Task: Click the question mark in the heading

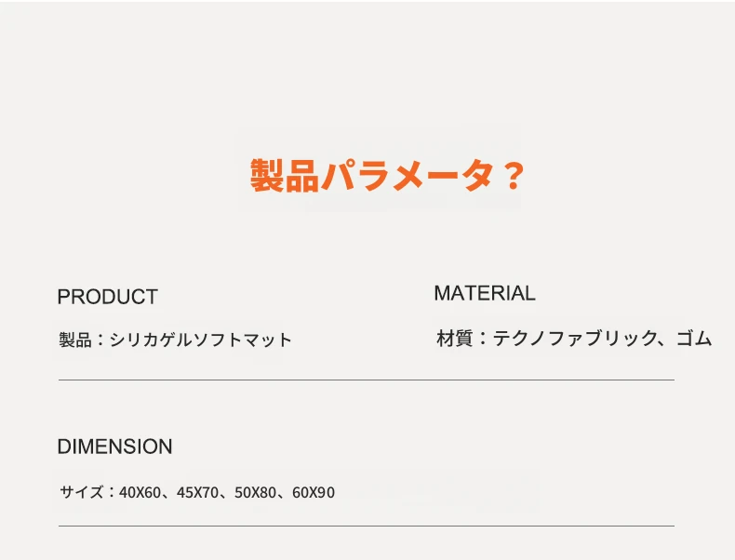Action: click(x=514, y=176)
